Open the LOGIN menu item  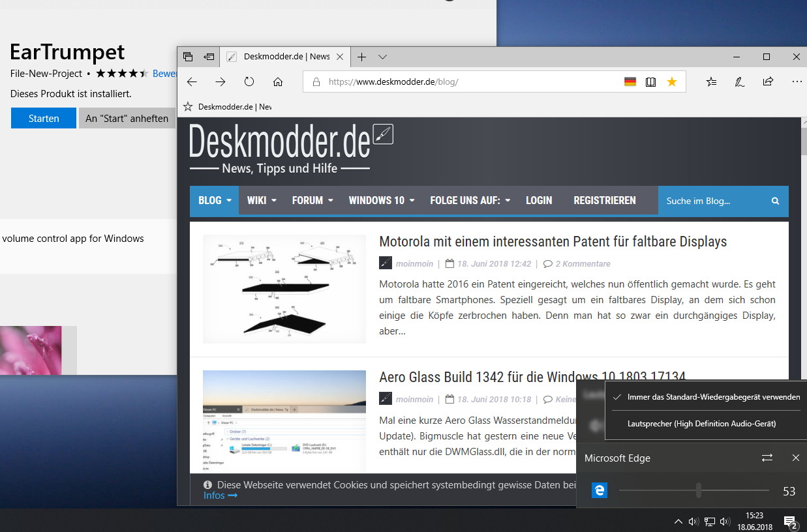(x=539, y=200)
